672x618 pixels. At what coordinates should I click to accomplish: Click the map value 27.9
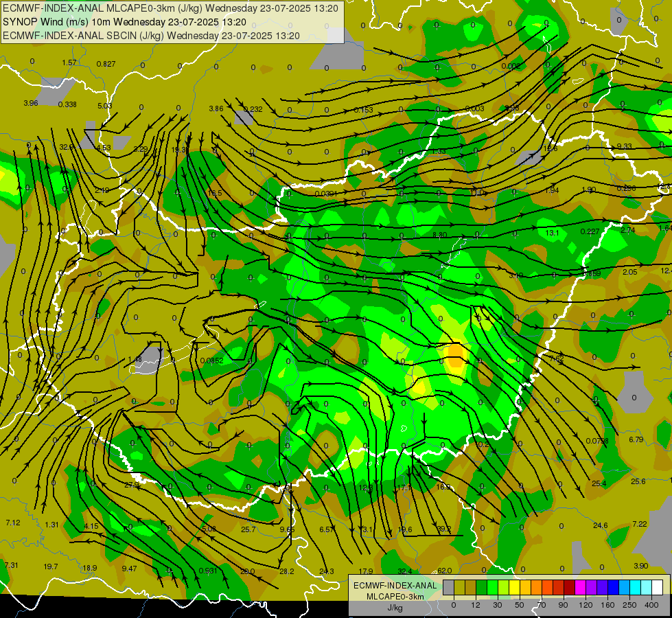click(x=132, y=485)
